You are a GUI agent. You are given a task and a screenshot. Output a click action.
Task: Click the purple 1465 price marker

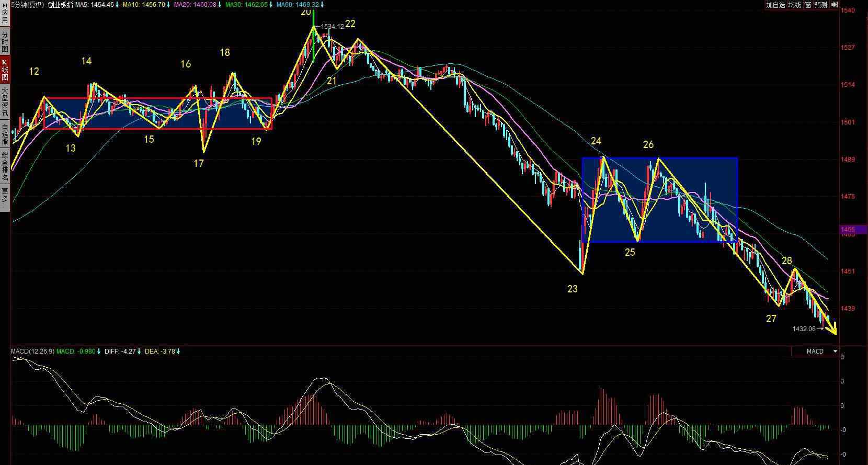(x=852, y=230)
